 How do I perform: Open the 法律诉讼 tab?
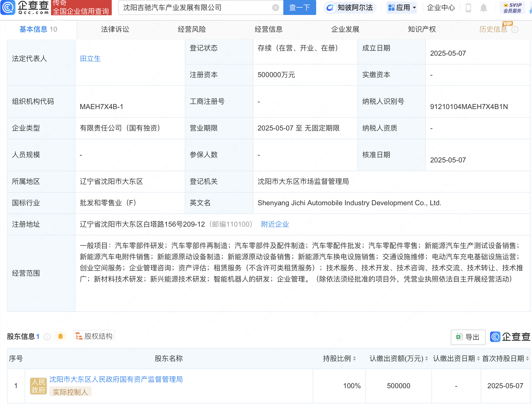[x=115, y=29]
